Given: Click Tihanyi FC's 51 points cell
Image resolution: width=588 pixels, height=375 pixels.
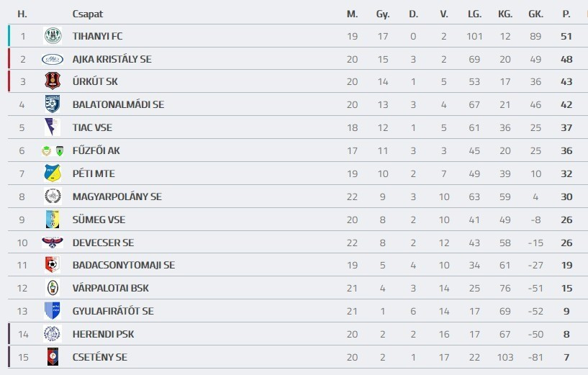Looking at the screenshot, I should 566,36.
